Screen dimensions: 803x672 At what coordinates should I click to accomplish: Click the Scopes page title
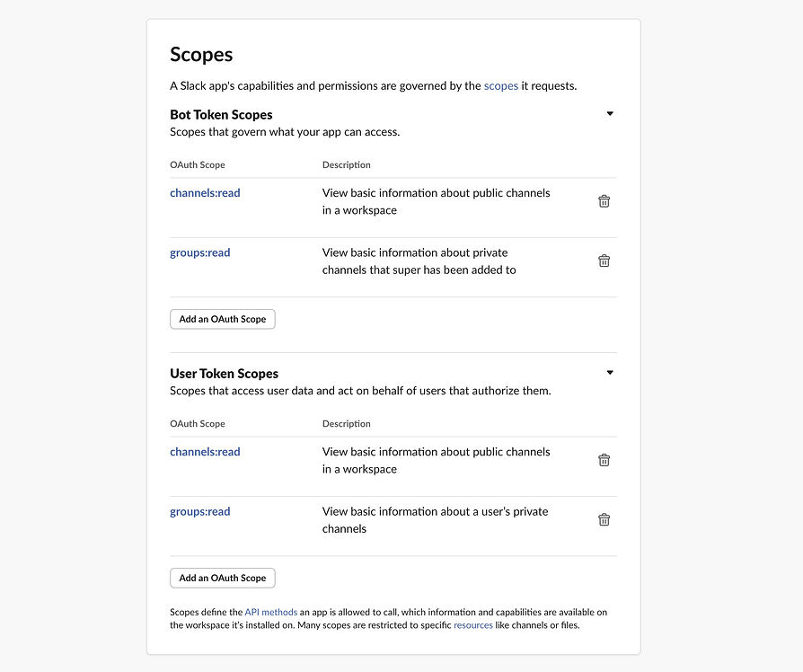click(x=200, y=55)
